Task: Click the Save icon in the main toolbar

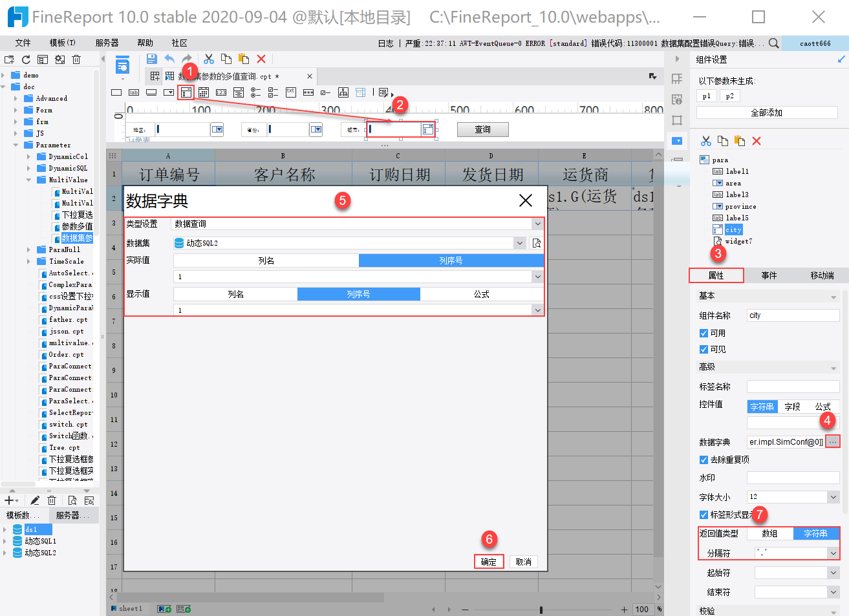Action: 152,59
